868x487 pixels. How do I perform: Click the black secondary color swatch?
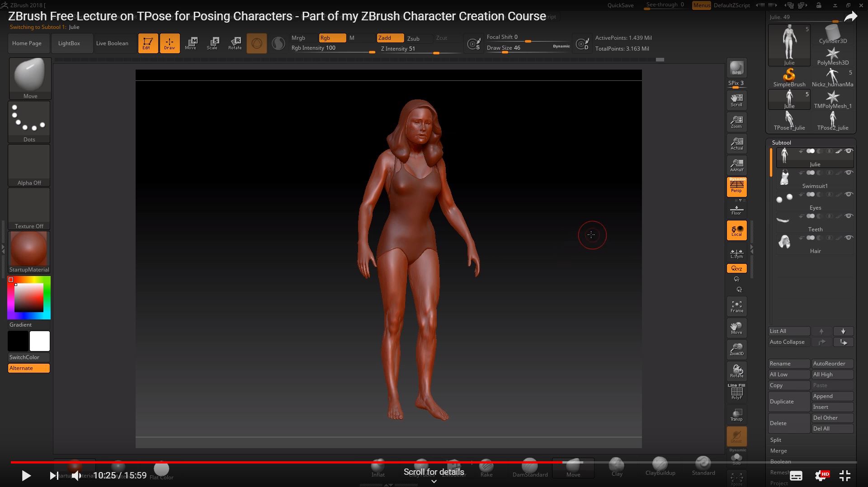pos(18,341)
